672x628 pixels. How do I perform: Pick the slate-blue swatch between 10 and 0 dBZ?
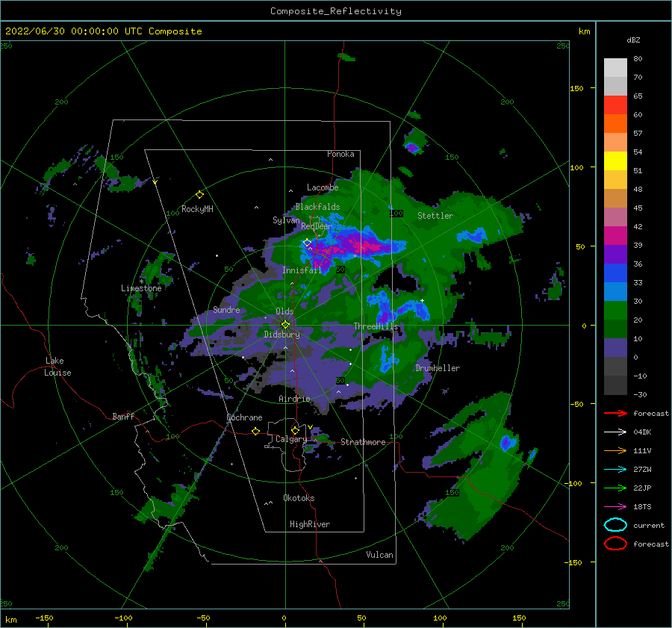click(x=615, y=348)
